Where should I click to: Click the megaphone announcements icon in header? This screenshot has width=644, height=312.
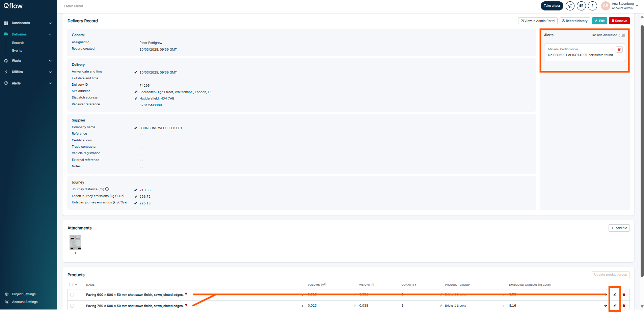pyautogui.click(x=570, y=6)
